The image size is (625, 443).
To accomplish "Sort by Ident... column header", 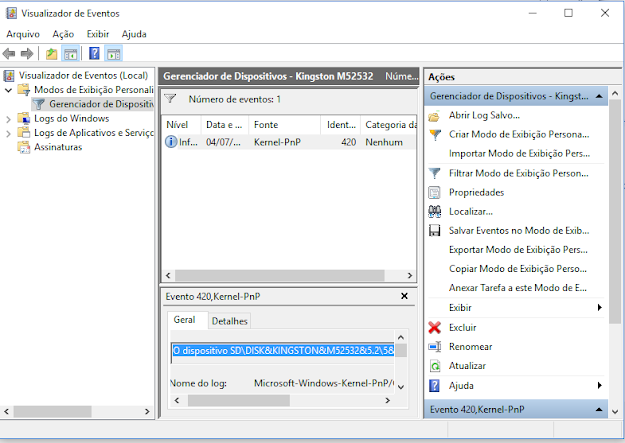I will click(x=341, y=125).
